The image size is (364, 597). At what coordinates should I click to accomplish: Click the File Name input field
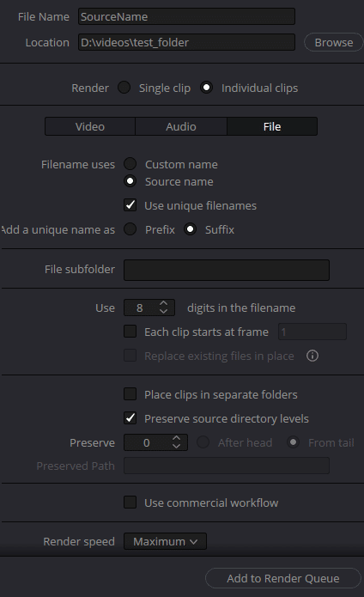point(186,17)
